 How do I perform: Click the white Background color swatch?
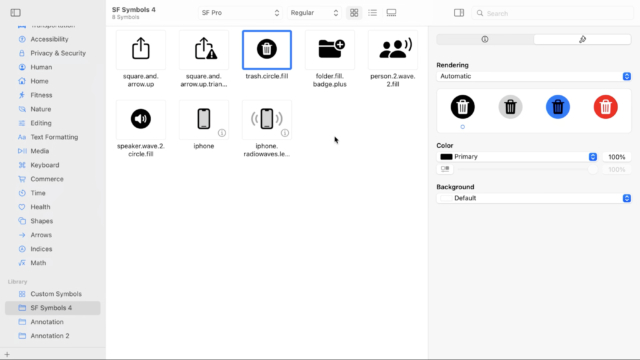coord(446,198)
